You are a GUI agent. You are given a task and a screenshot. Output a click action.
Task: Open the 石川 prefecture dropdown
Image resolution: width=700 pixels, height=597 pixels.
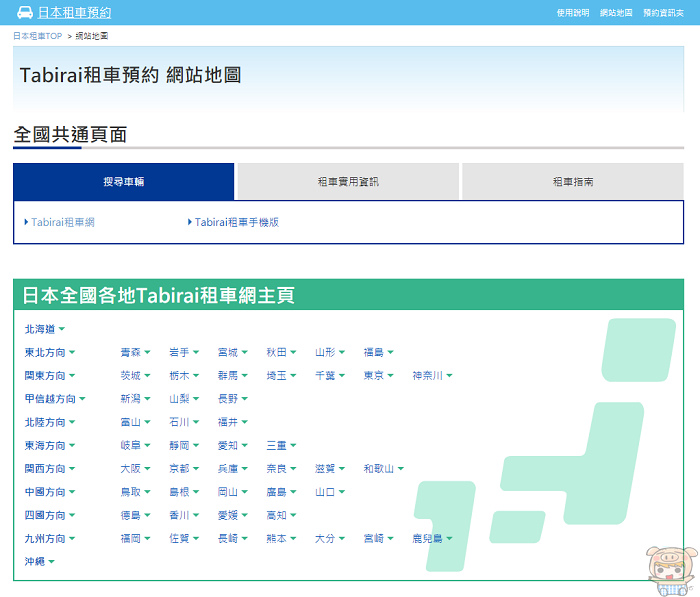click(x=184, y=422)
